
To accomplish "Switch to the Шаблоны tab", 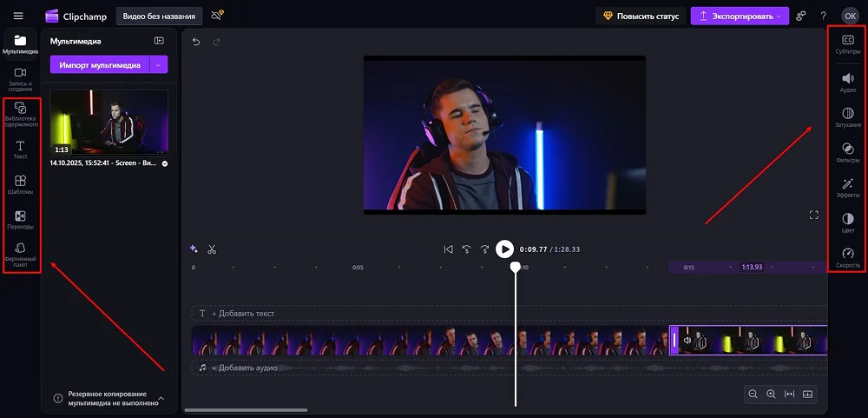I will pos(20,184).
